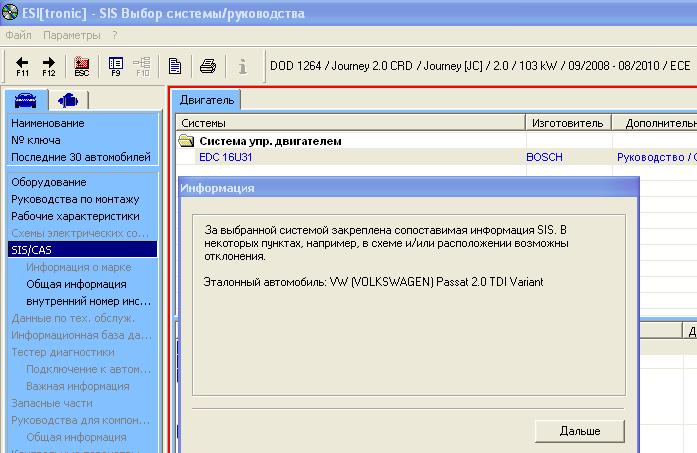Click Руководства для компон… entry
The height and width of the screenshot is (453, 697).
point(80,420)
